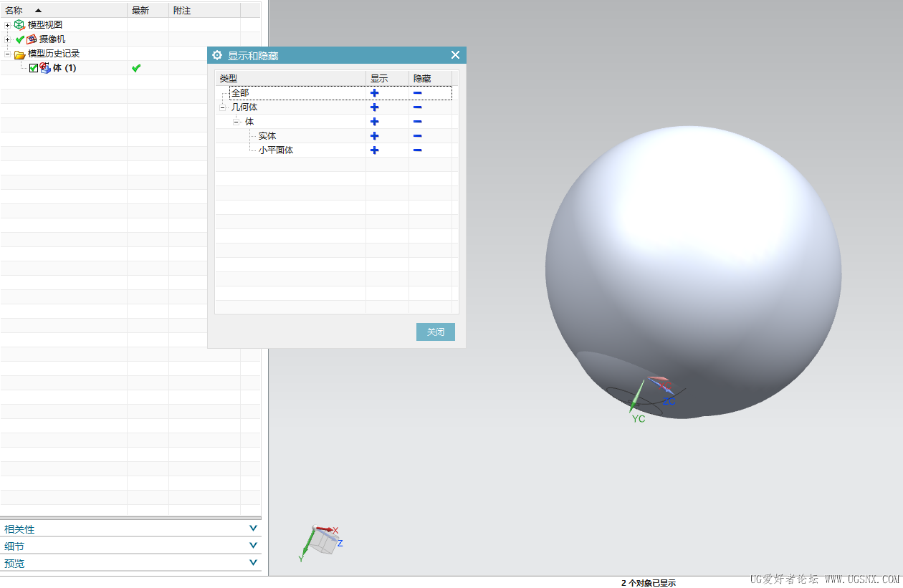The image size is (903, 588).
Task: Expand the 相关性 panel
Action: tap(252, 529)
